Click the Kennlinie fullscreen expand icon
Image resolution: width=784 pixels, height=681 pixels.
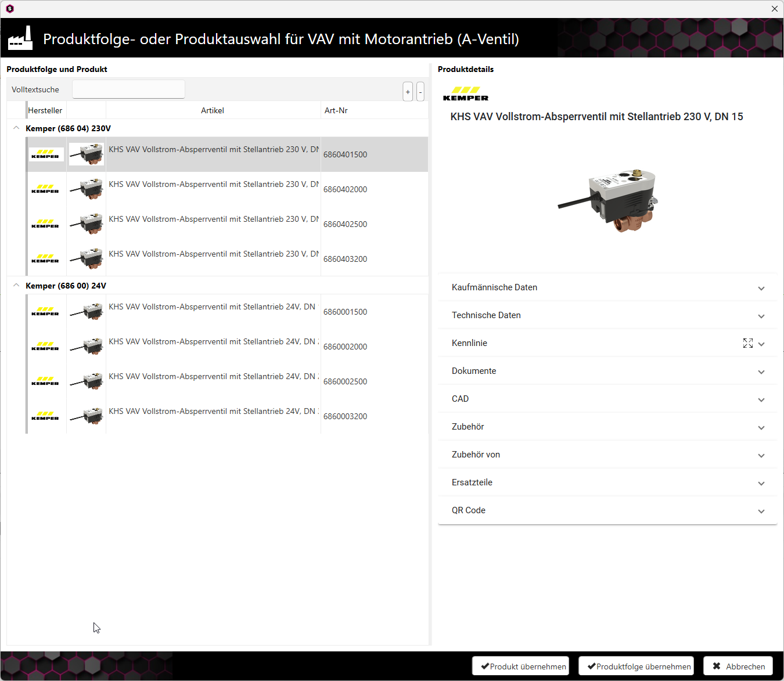tap(748, 343)
